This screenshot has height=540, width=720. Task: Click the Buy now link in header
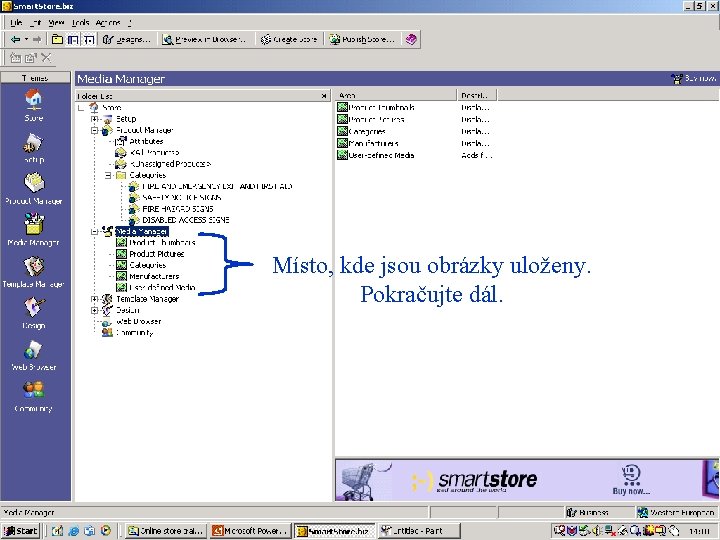coord(694,79)
